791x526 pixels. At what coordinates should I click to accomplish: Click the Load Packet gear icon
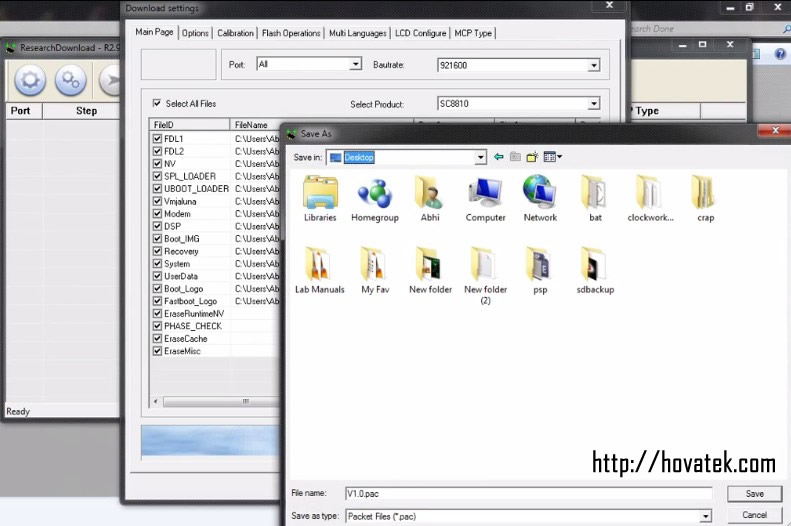[29, 79]
